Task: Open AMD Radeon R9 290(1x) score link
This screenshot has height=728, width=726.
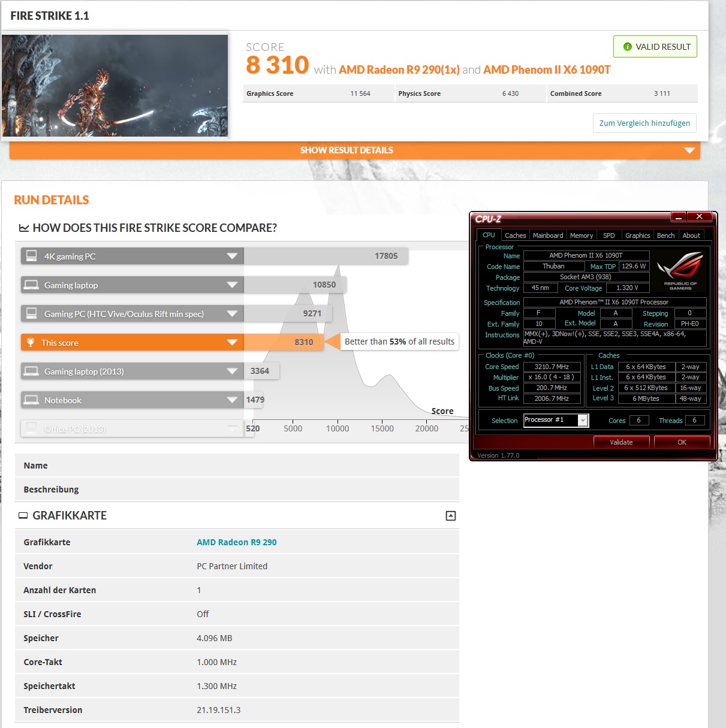Action: (399, 70)
